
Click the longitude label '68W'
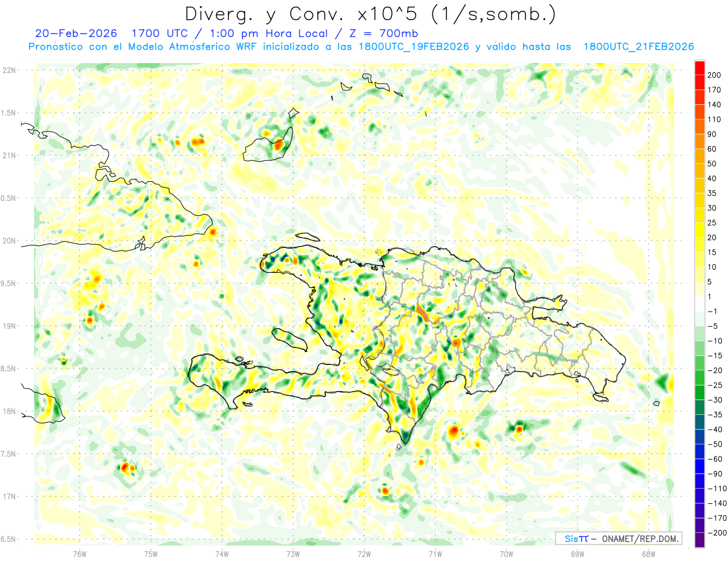click(x=649, y=554)
